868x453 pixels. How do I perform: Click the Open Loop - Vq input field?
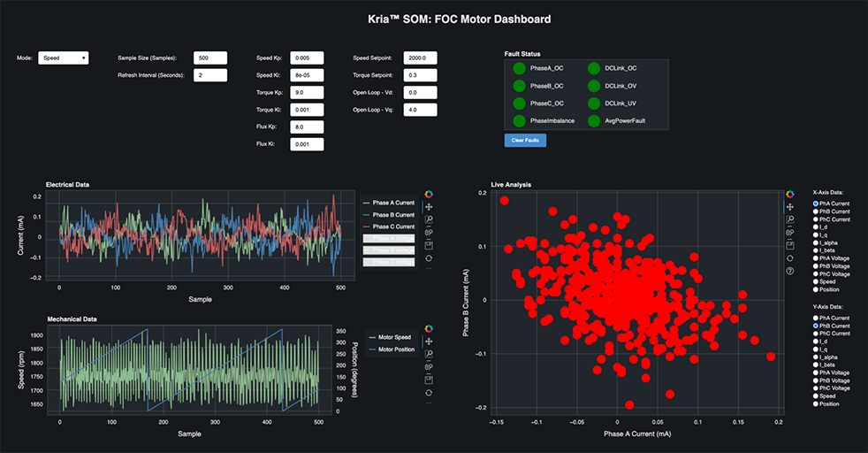tap(420, 110)
